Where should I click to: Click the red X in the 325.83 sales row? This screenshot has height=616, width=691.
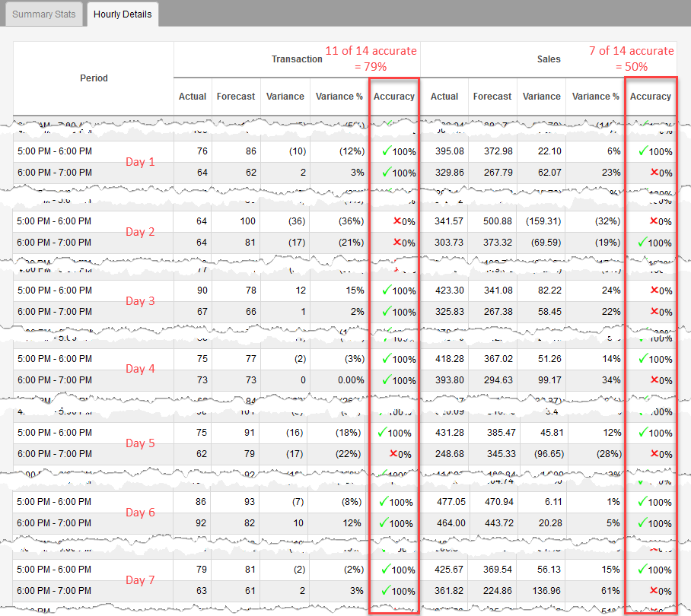pos(654,311)
